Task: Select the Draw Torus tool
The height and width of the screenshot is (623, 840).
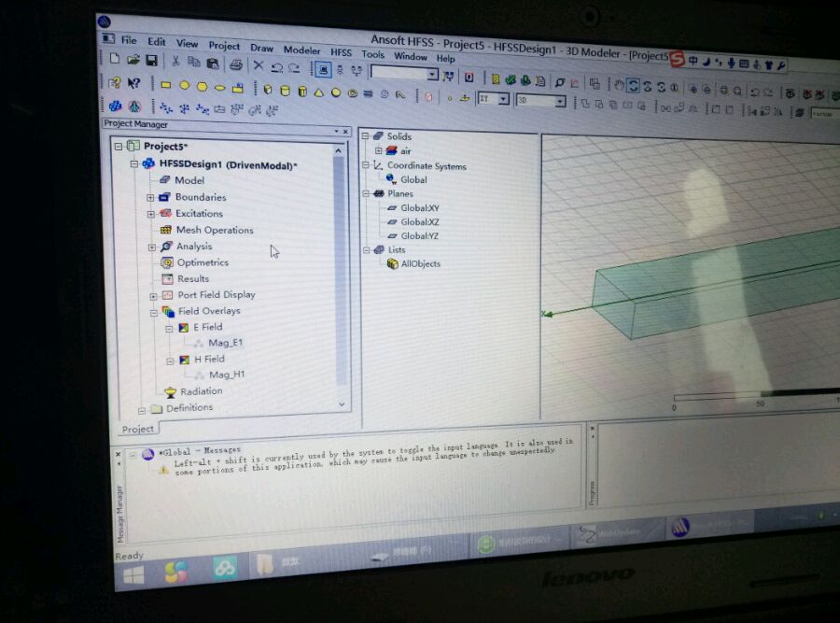Action: coord(352,93)
